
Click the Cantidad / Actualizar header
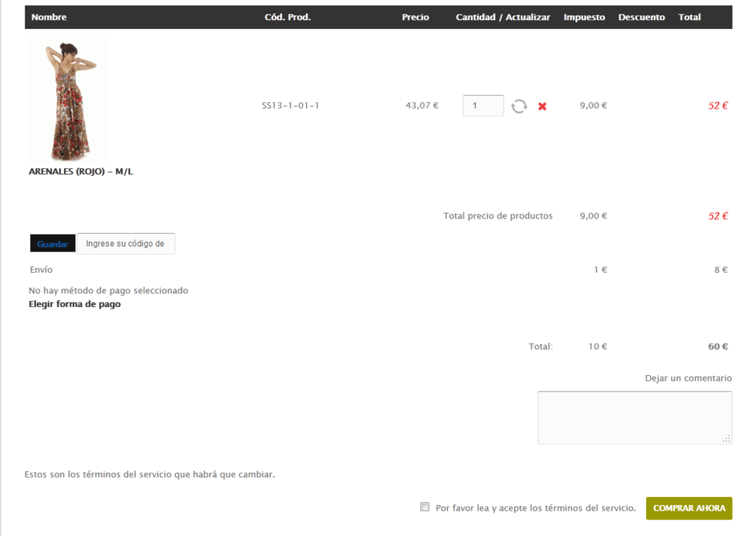click(x=503, y=17)
